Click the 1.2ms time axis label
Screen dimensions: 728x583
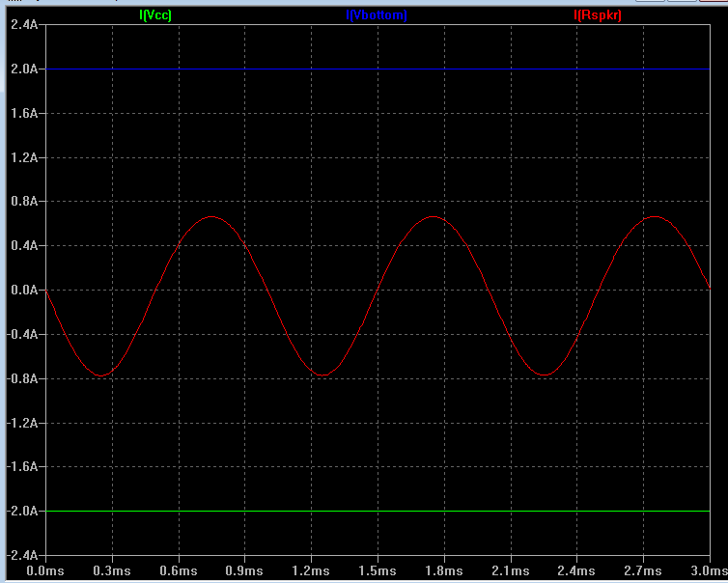(x=311, y=570)
